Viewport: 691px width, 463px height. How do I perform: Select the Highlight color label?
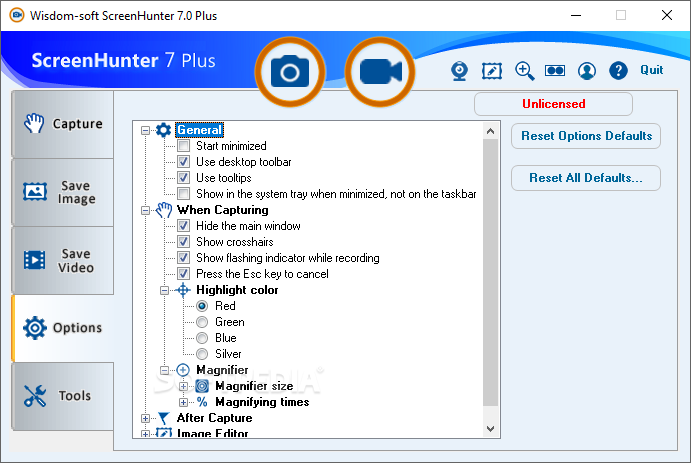click(x=237, y=290)
